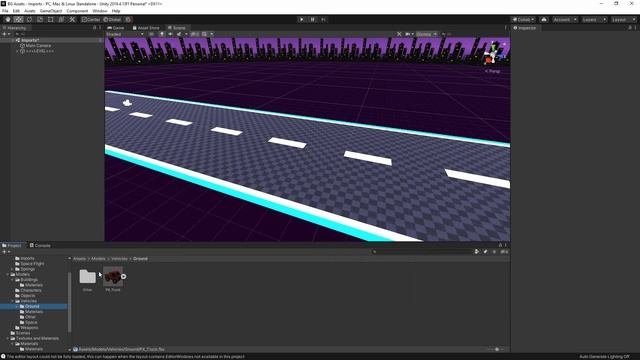Open the Assets menu
The image size is (640, 360).
(x=29, y=11)
